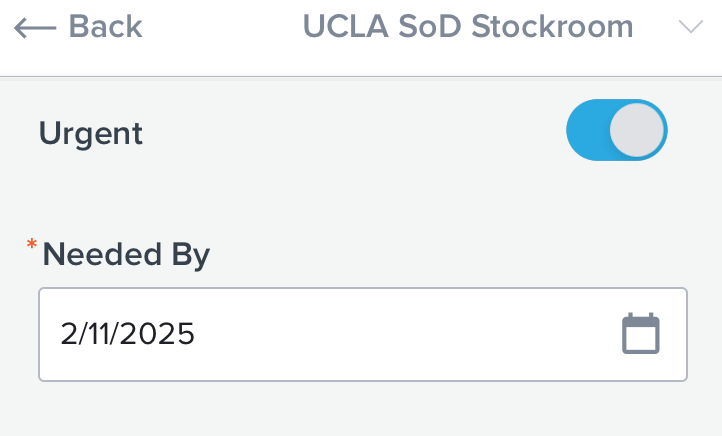Expand the stockroom selector in the top bar
722x436 pixels.
click(x=691, y=27)
